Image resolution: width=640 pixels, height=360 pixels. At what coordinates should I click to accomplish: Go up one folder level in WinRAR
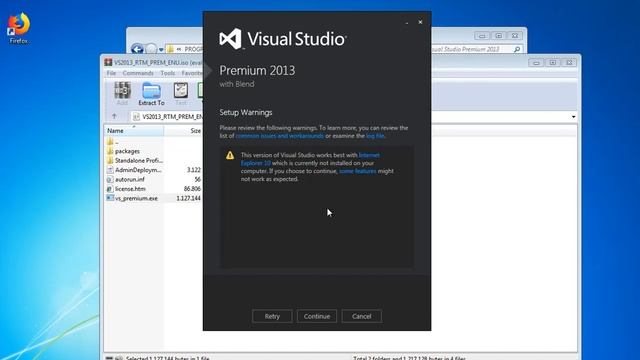(x=114, y=116)
